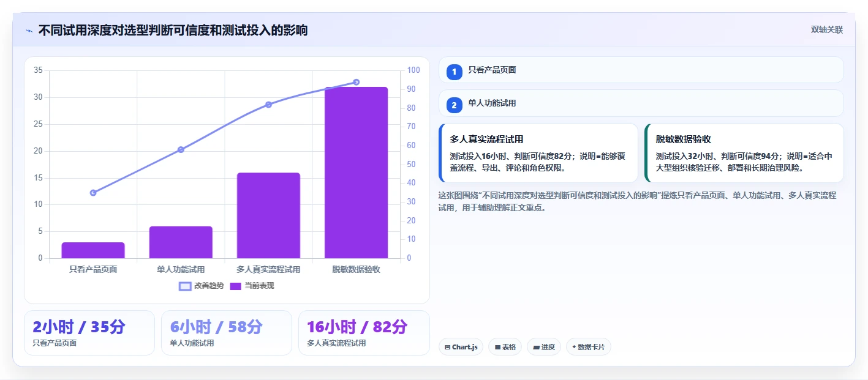Click the 只看产品页面 label beside badge 1
868x380 pixels.
click(x=492, y=70)
